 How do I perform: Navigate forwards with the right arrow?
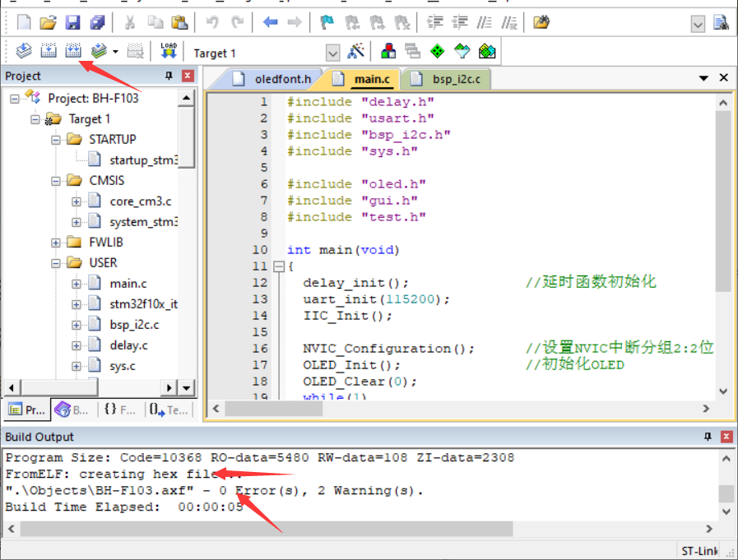click(x=295, y=22)
